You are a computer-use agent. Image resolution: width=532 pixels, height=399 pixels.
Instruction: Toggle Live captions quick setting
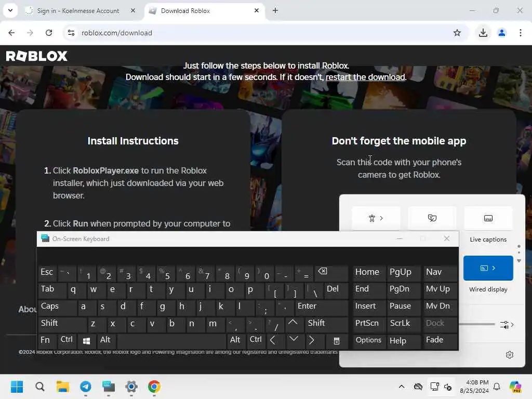(x=488, y=218)
